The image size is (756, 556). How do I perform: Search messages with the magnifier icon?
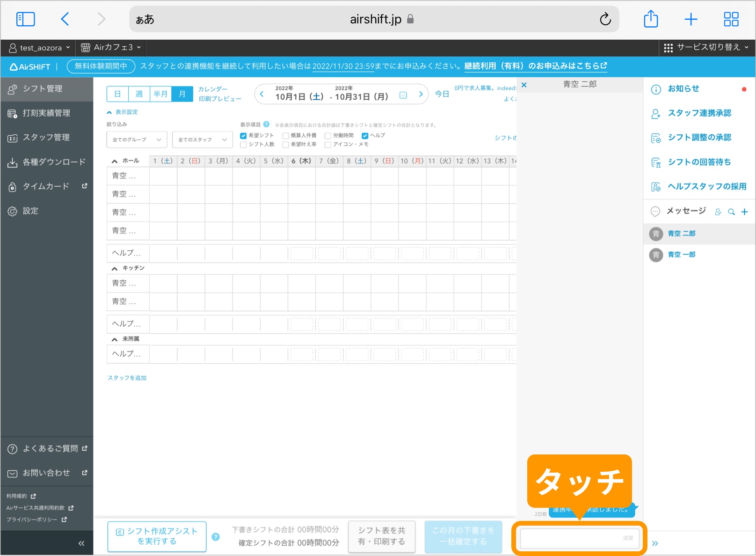(x=731, y=212)
